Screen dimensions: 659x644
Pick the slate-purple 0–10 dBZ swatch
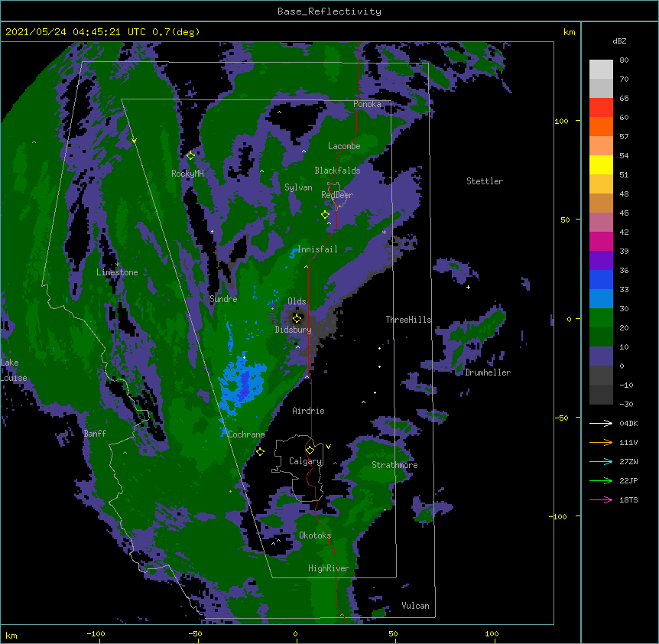tap(601, 356)
